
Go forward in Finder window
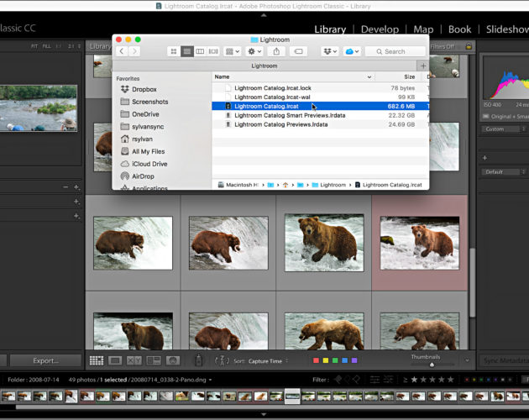point(134,51)
